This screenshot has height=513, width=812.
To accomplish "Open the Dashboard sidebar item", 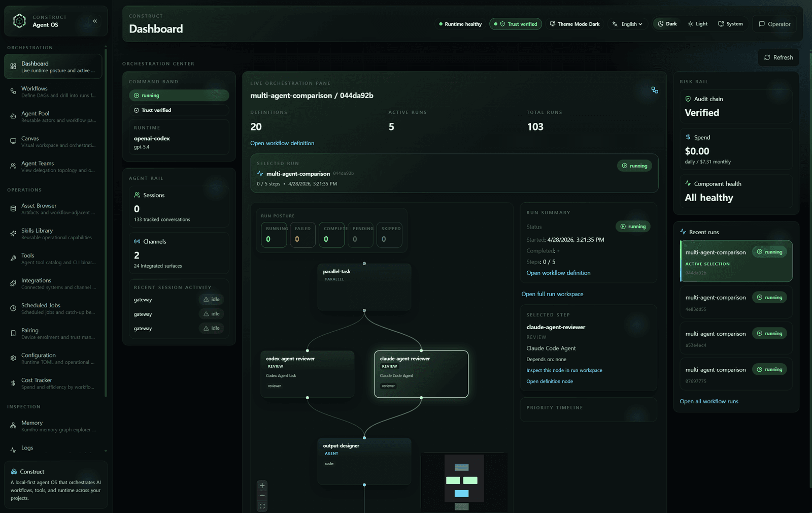I will coord(53,67).
